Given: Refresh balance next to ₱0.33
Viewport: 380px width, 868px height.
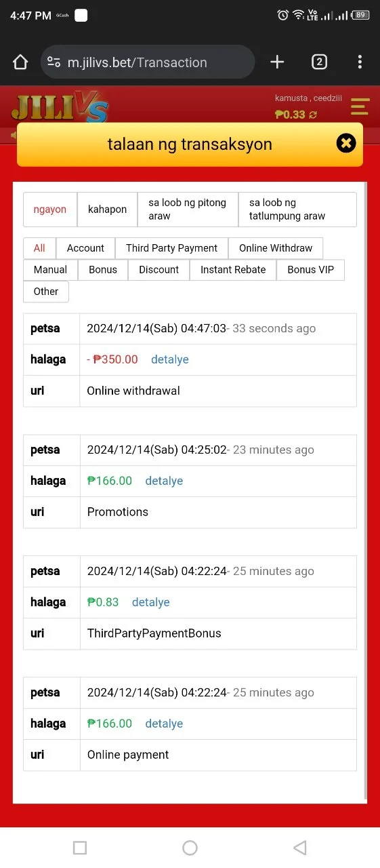Looking at the screenshot, I should pyautogui.click(x=313, y=115).
